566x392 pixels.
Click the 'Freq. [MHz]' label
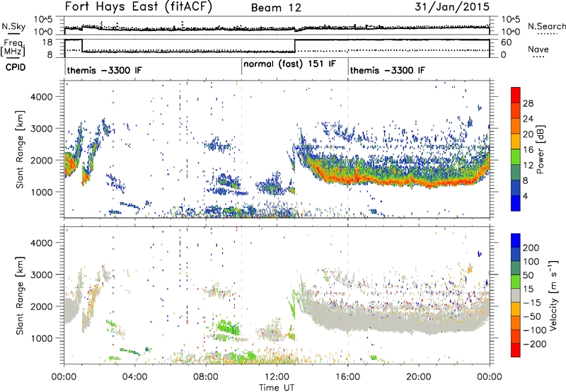coord(14,47)
